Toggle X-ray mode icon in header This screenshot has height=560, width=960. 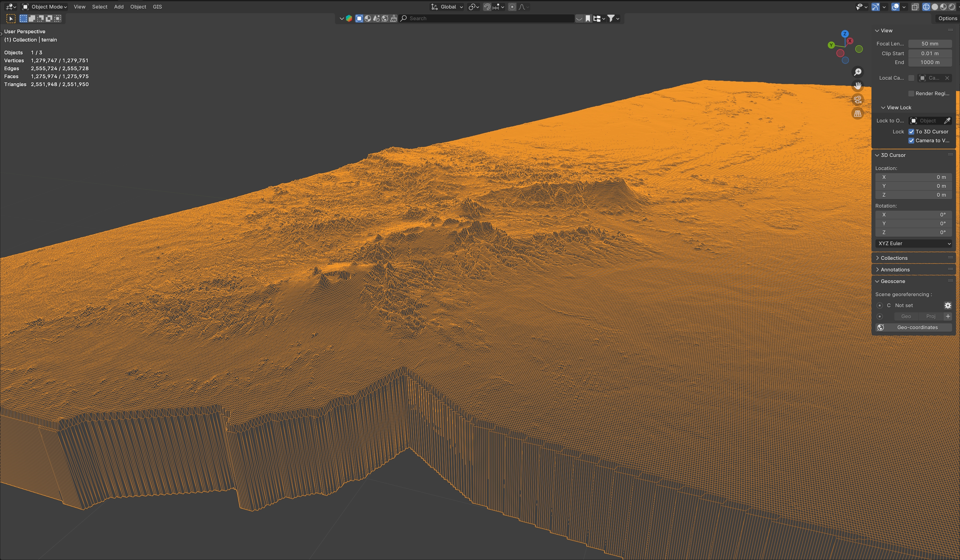[915, 7]
